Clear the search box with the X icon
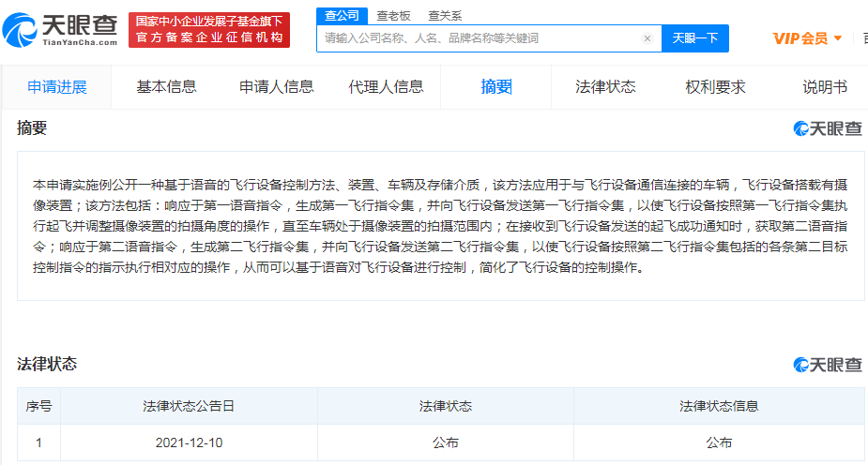Viewport: 868px width, 465px height. click(647, 38)
